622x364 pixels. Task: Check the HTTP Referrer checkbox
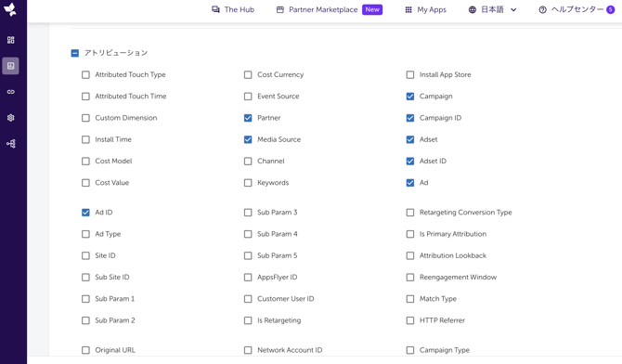pos(410,320)
